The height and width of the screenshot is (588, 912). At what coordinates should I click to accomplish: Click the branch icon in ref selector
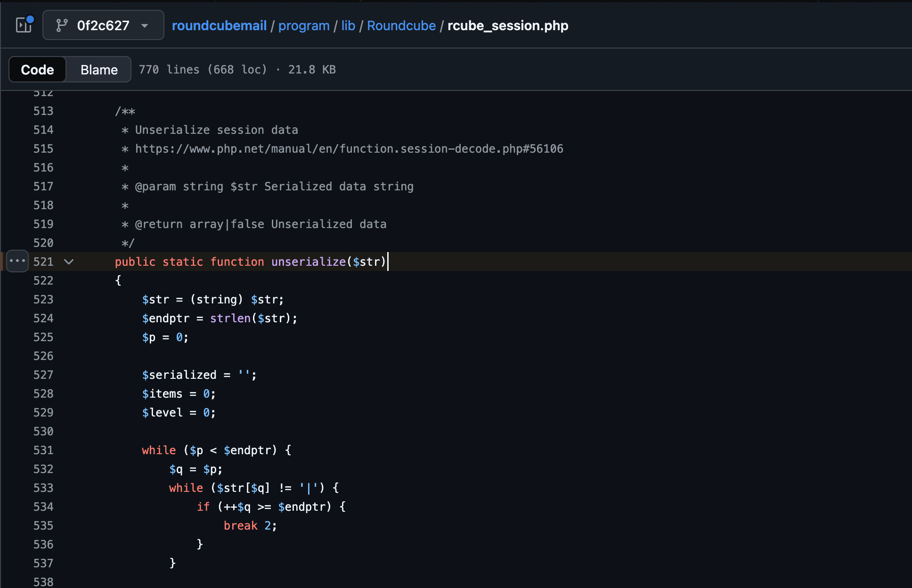62,25
